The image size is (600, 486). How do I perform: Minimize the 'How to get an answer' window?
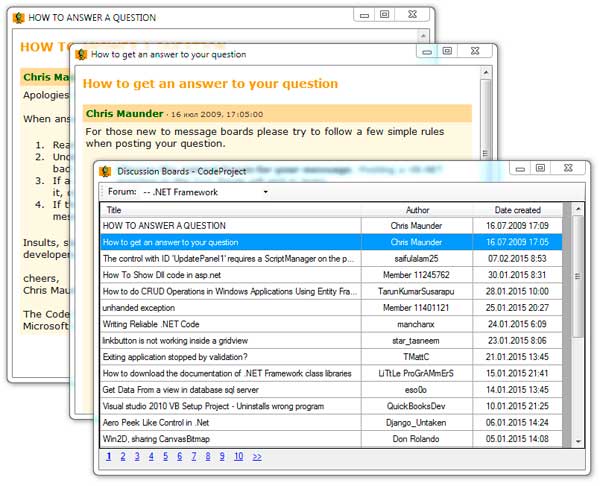click(427, 51)
